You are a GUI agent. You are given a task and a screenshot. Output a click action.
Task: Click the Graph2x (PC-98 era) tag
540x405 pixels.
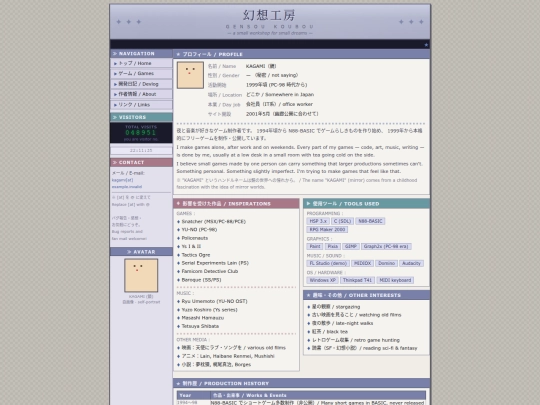386,246
